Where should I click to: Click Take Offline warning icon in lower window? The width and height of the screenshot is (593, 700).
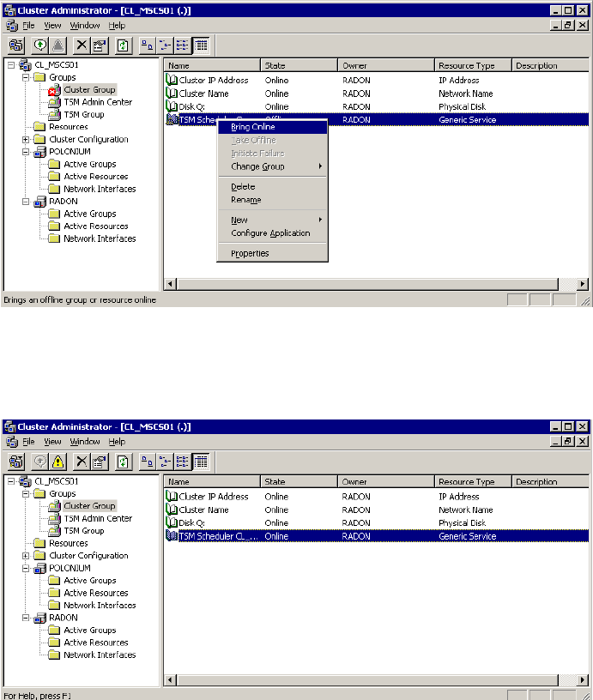pos(58,462)
